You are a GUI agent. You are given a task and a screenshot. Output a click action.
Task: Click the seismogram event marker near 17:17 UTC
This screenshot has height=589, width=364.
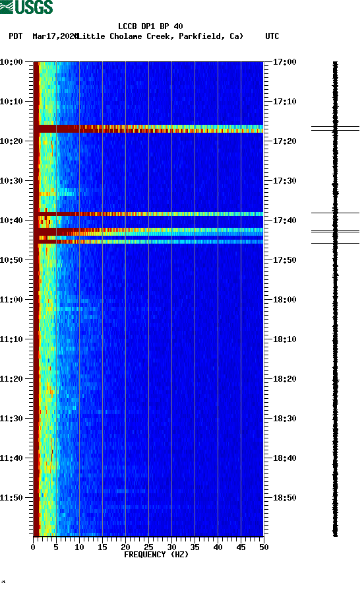(x=335, y=129)
